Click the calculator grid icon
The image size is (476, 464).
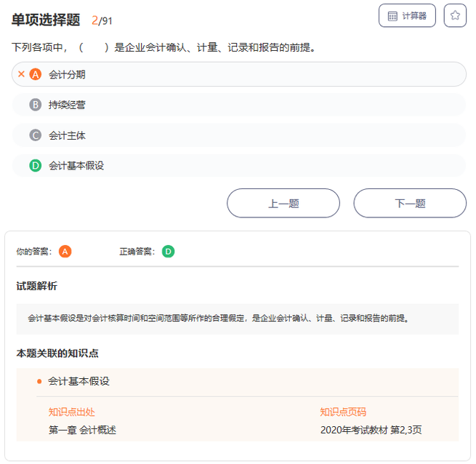coord(392,16)
